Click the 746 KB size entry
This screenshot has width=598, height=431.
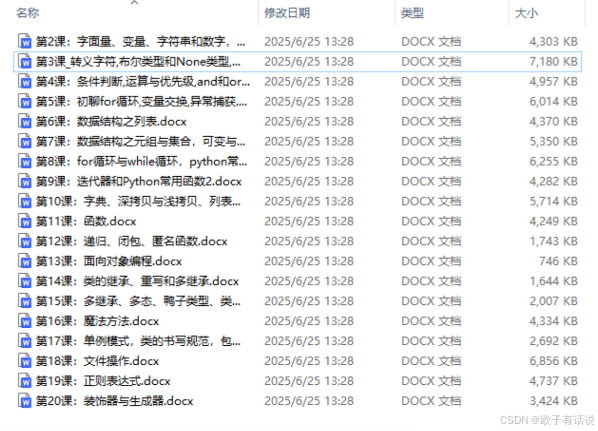[x=558, y=261]
